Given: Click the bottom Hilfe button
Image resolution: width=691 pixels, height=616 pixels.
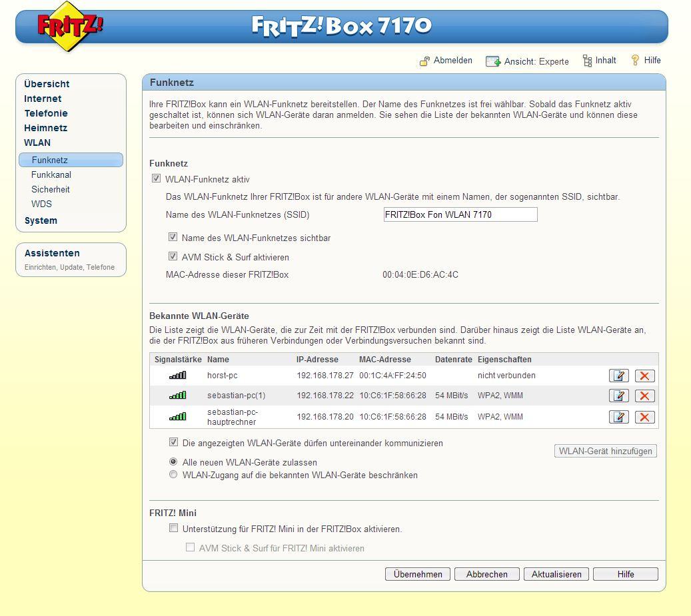Looking at the screenshot, I should pos(626,574).
